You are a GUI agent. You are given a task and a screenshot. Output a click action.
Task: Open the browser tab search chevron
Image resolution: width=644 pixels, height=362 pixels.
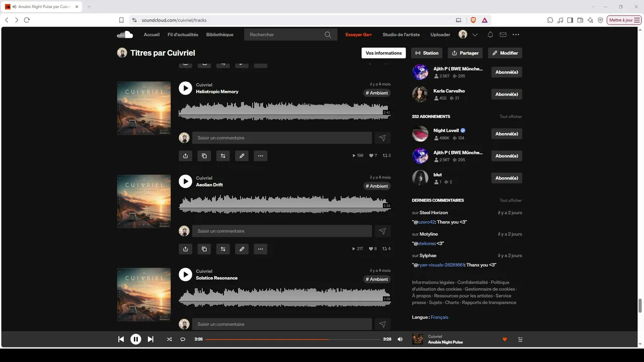pyautogui.click(x=594, y=7)
